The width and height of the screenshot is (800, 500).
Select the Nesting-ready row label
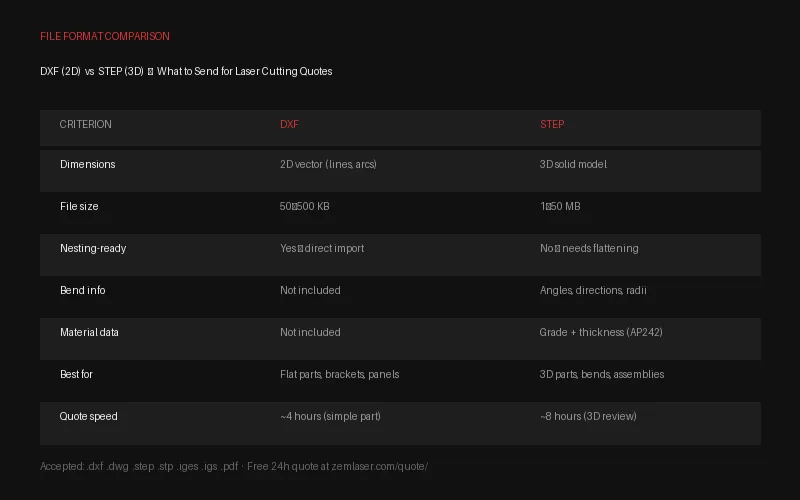coord(93,248)
